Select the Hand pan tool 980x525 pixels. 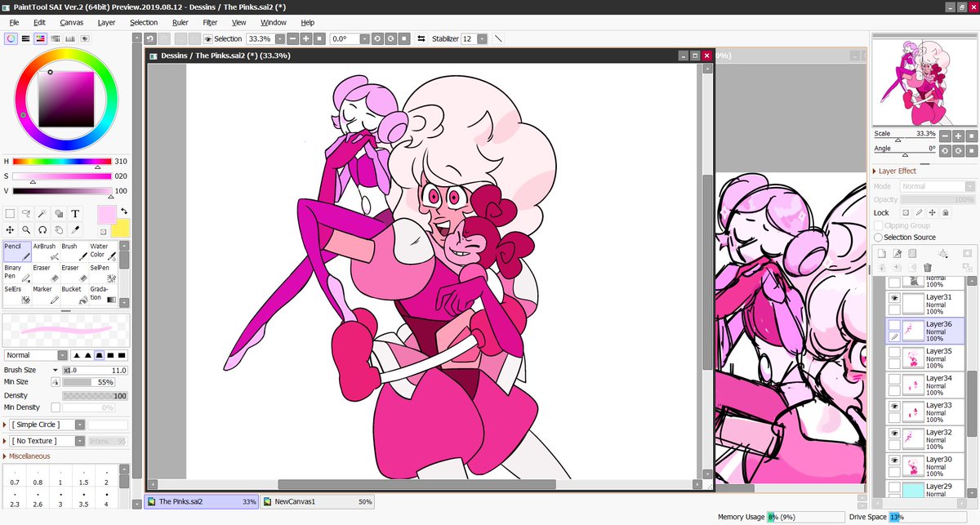(x=59, y=229)
